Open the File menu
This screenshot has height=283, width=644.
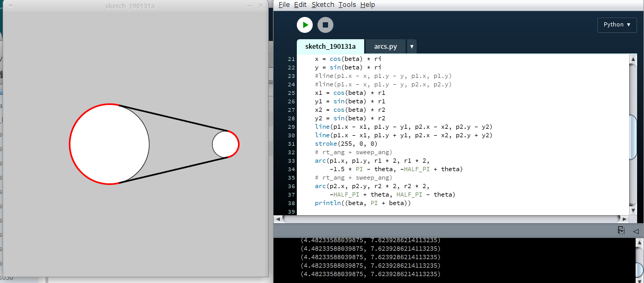pyautogui.click(x=284, y=5)
